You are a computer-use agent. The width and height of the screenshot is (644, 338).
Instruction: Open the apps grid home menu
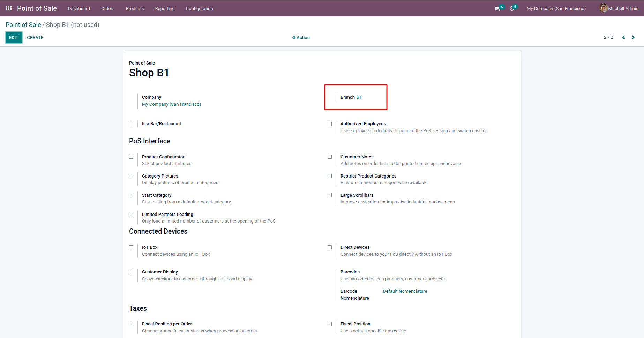9,8
